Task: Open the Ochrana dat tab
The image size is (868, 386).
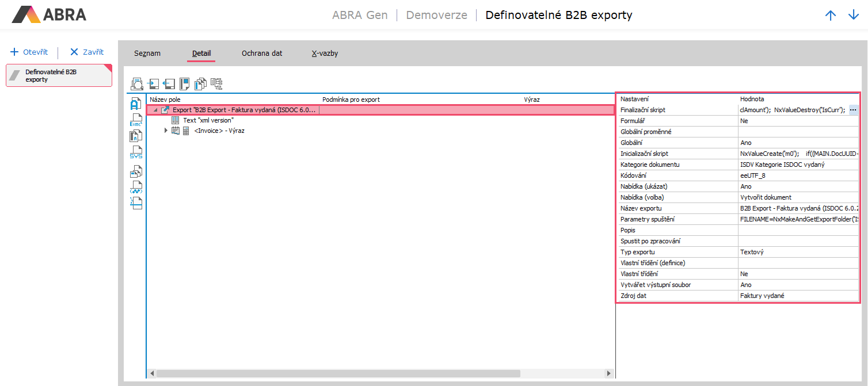Action: tap(262, 53)
